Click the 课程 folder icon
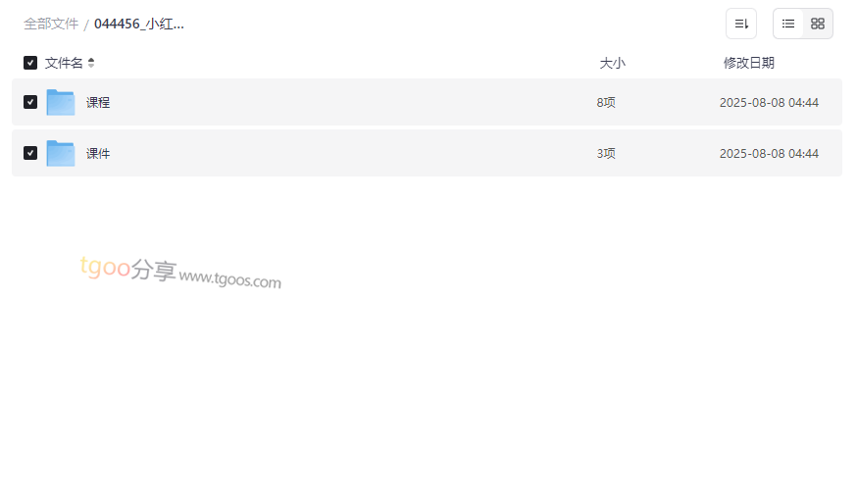857x504 pixels. pos(61,102)
